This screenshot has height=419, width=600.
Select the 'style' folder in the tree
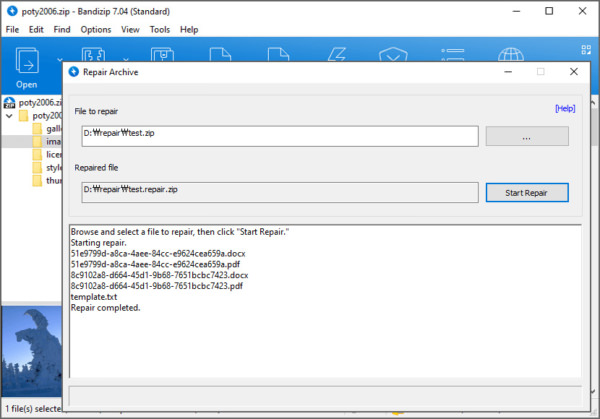pos(52,168)
